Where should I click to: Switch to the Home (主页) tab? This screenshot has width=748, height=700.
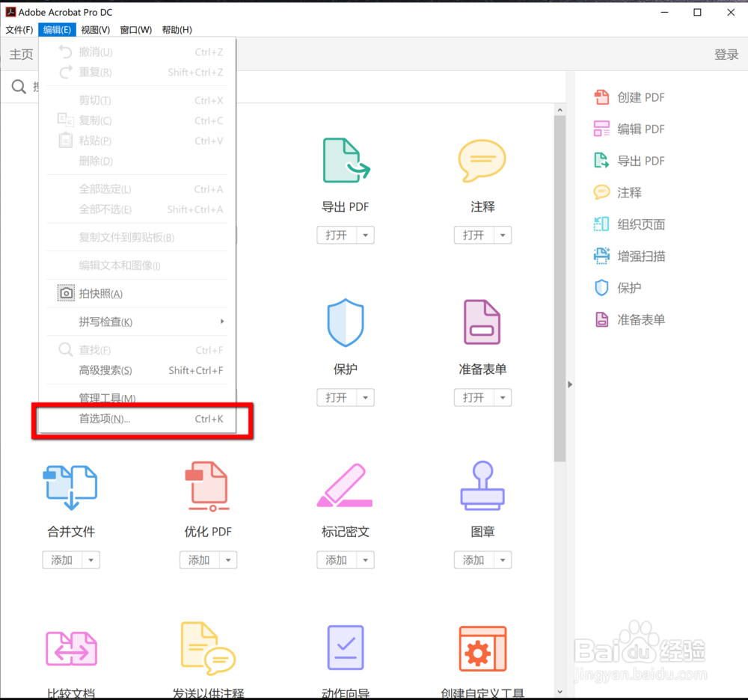[22, 55]
